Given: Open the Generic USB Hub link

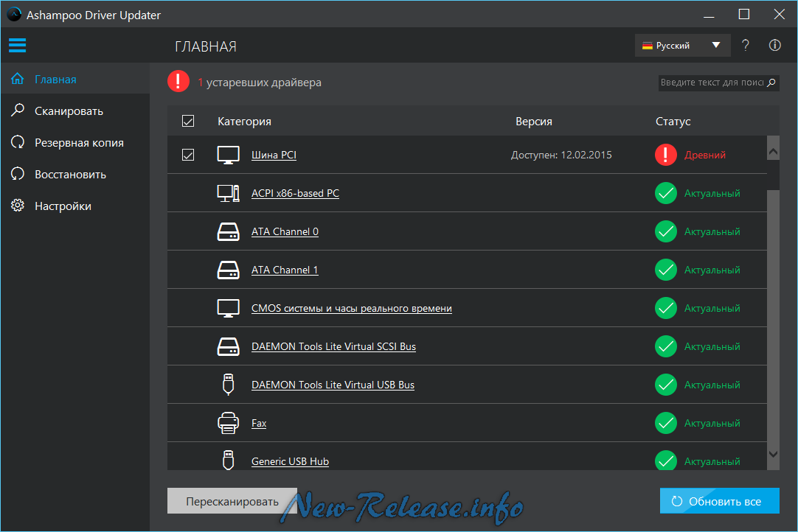Looking at the screenshot, I should pos(290,462).
